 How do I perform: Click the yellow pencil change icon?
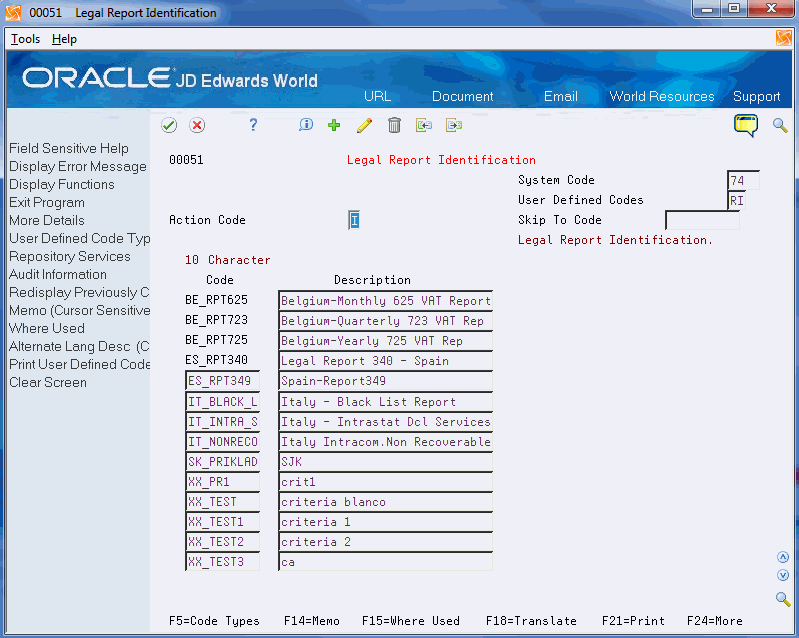point(364,125)
